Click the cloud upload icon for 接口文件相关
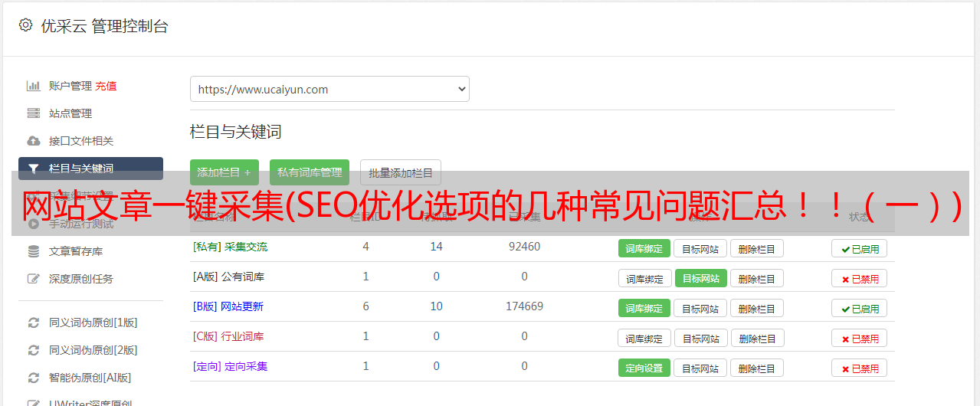 pos(34,141)
